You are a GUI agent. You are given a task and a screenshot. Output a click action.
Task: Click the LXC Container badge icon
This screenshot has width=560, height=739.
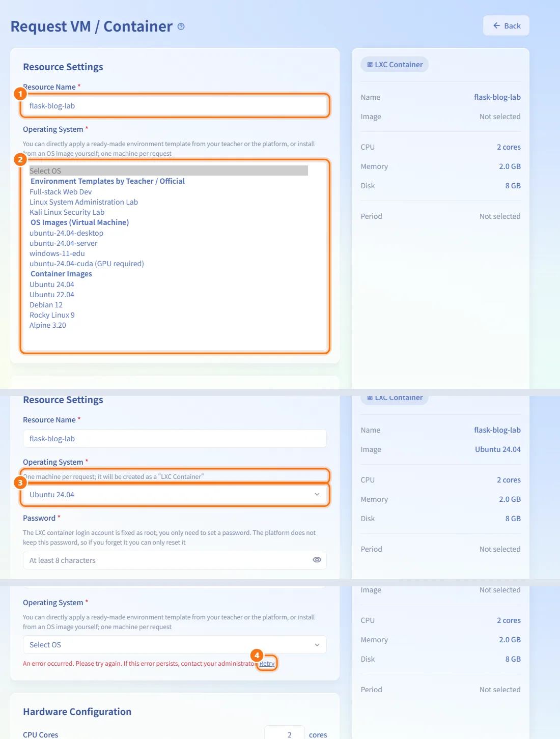click(370, 65)
